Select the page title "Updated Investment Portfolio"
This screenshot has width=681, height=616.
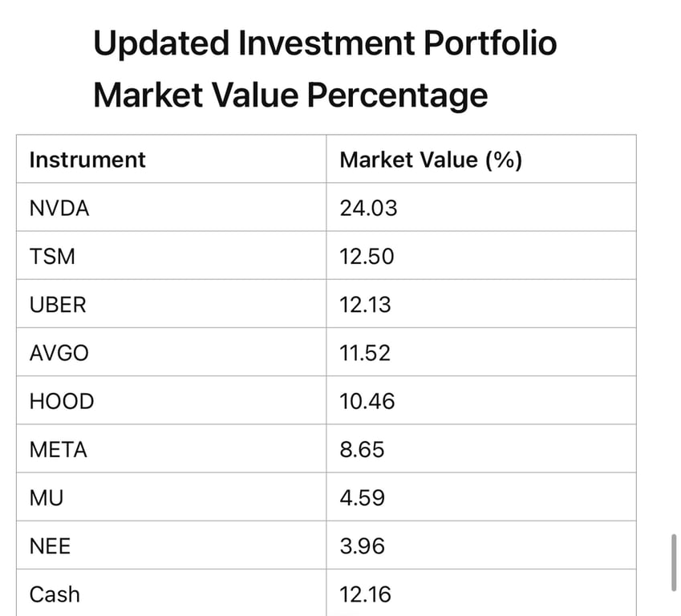[x=325, y=43]
